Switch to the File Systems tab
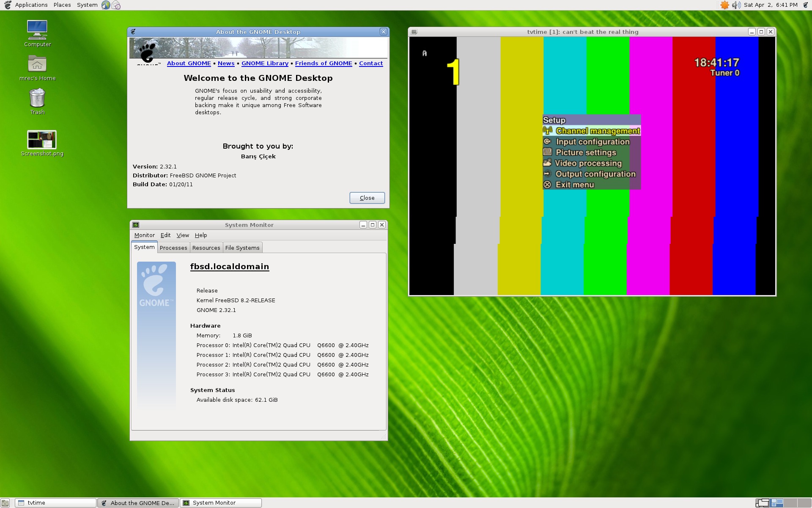Viewport: 812px width, 508px height. click(242, 248)
